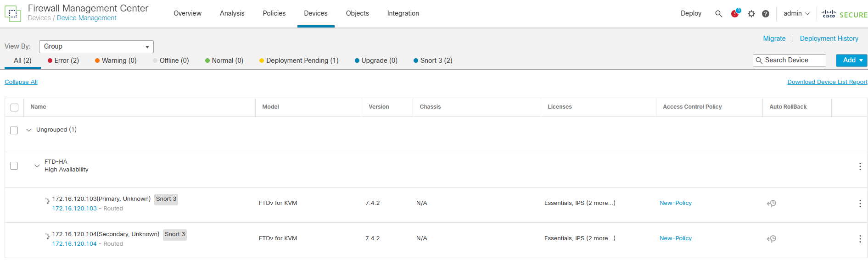This screenshot has width=868, height=265.
Task: Open the FTD-HA row three-dot menu
Action: [860, 166]
